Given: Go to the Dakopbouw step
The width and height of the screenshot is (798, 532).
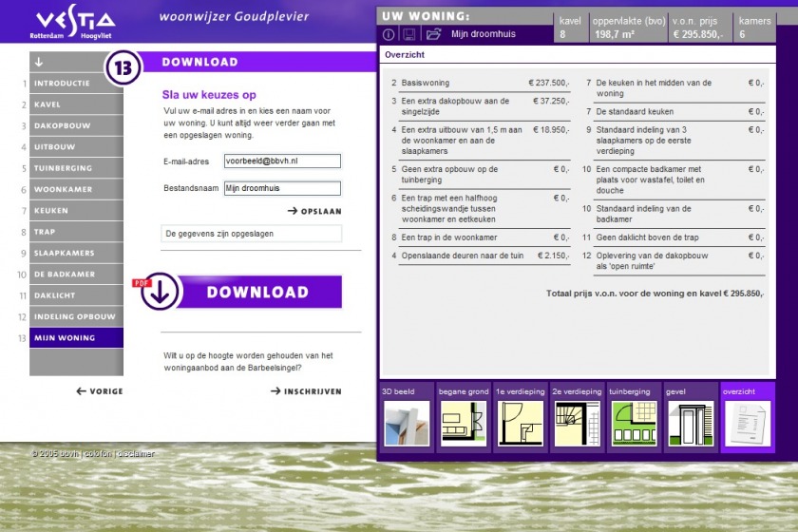Looking at the screenshot, I should pyautogui.click(x=63, y=125).
